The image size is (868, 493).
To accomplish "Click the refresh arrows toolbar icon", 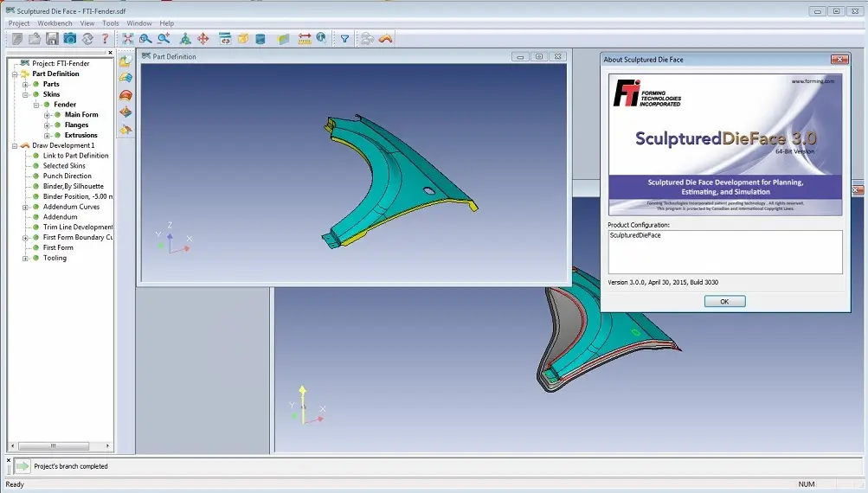I will pos(87,39).
